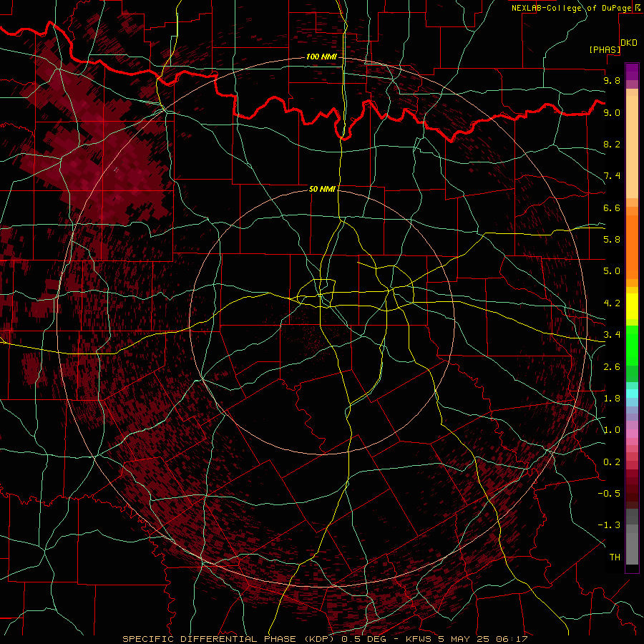This screenshot has width=644, height=644.
Task: Click the 5.0 value on the scale
Action: coord(612,271)
